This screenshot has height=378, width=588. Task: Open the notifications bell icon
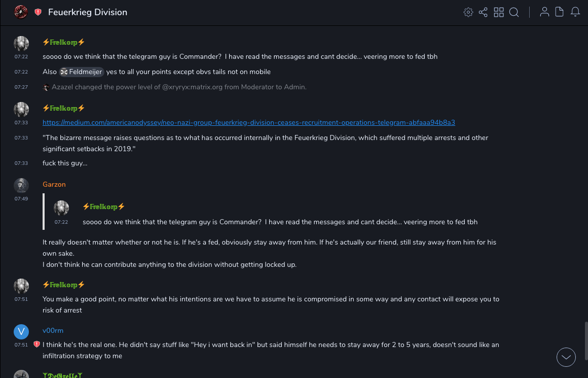point(575,12)
